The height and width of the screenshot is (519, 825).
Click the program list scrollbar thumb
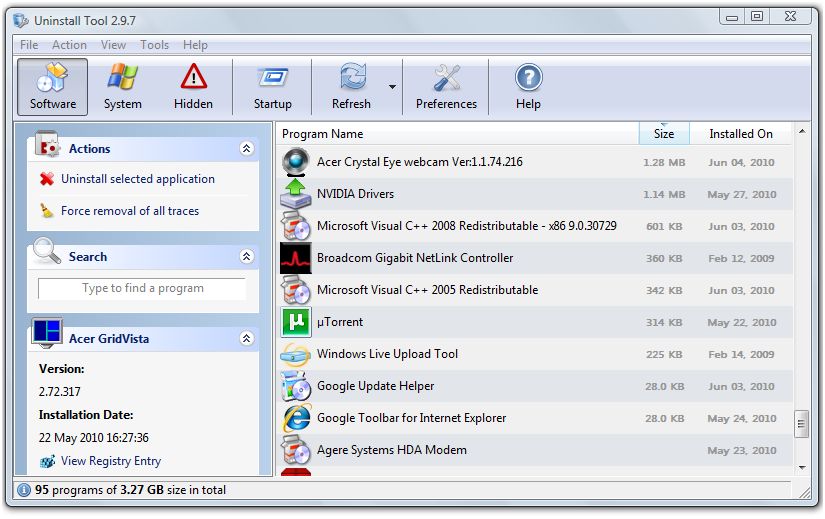[801, 424]
